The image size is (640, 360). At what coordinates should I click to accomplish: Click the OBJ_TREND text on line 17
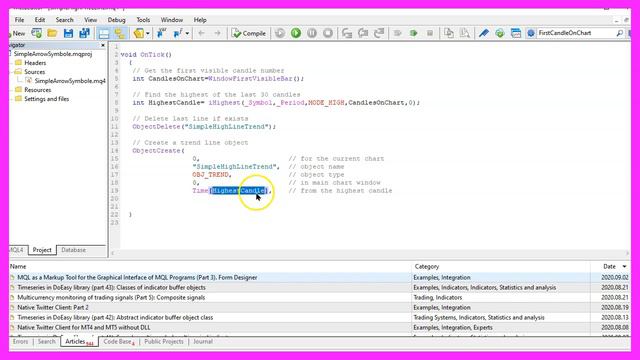click(211, 175)
